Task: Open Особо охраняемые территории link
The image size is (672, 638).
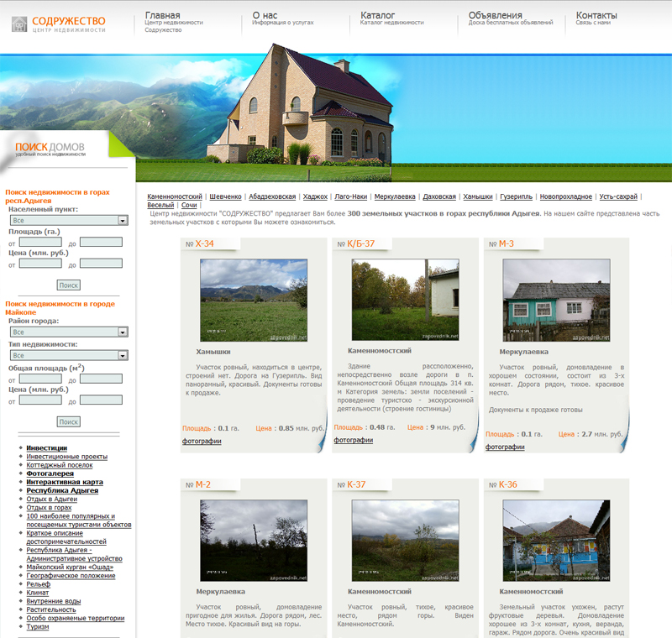Action: coord(76,619)
